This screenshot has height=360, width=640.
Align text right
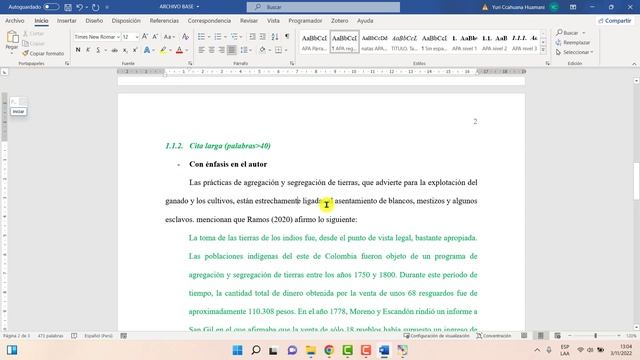(221, 50)
